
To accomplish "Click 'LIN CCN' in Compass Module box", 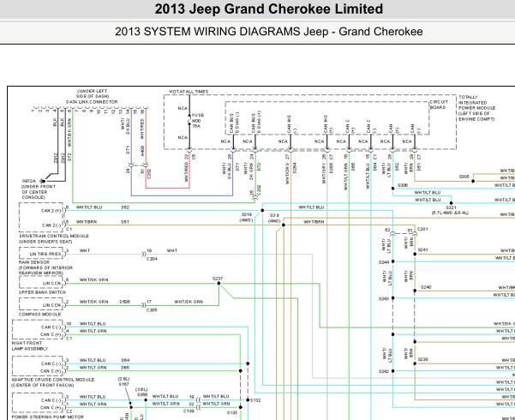I will click(x=52, y=305).
